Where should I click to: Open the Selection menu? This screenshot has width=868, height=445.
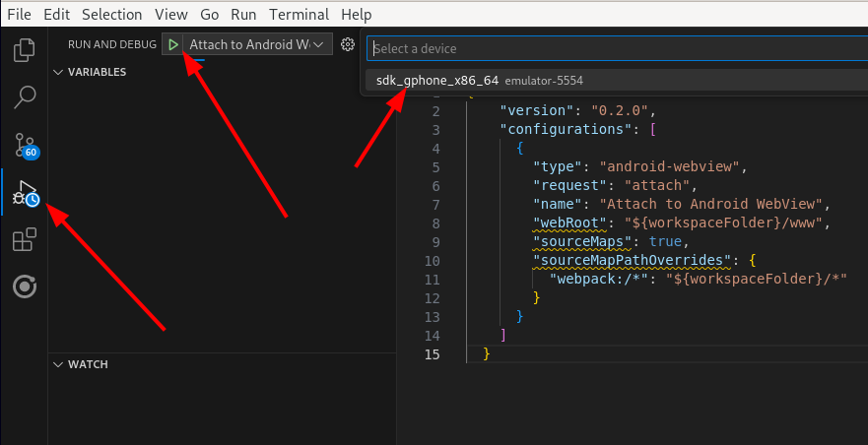pos(111,14)
